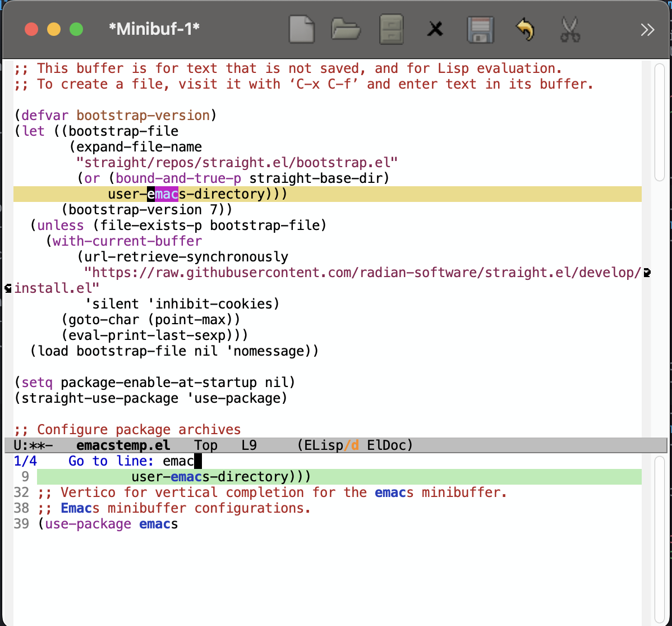Open a file with the folder icon
The height and width of the screenshot is (626, 672).
[x=346, y=30]
